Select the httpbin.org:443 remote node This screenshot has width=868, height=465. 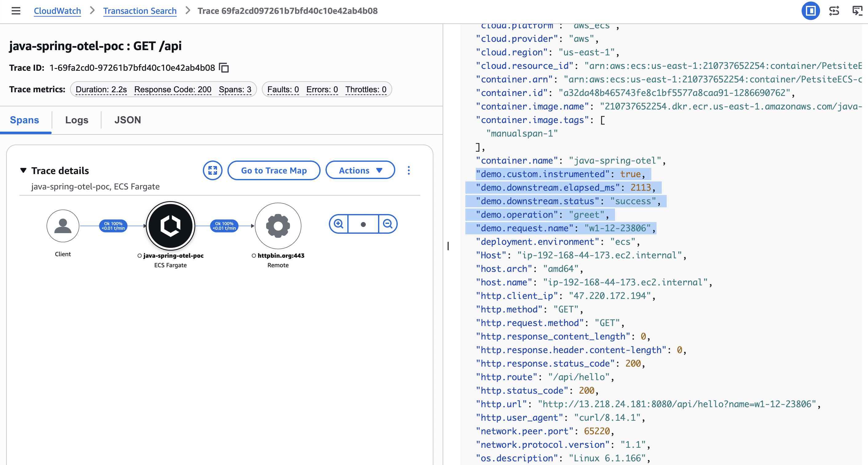click(278, 226)
